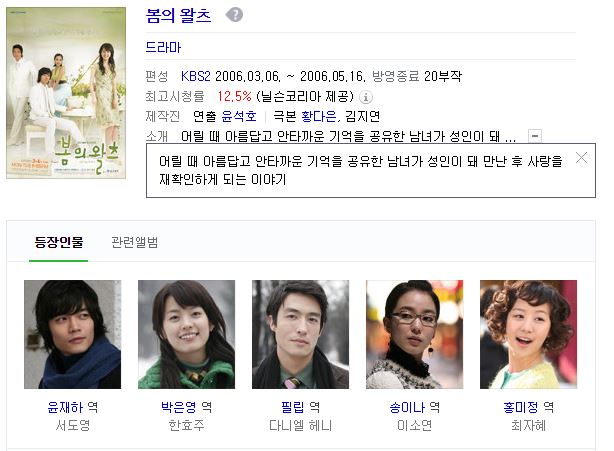Viewport: 614px width, 451px height.
Task: Switch to the 등장인물 tab
Action: coord(59,242)
